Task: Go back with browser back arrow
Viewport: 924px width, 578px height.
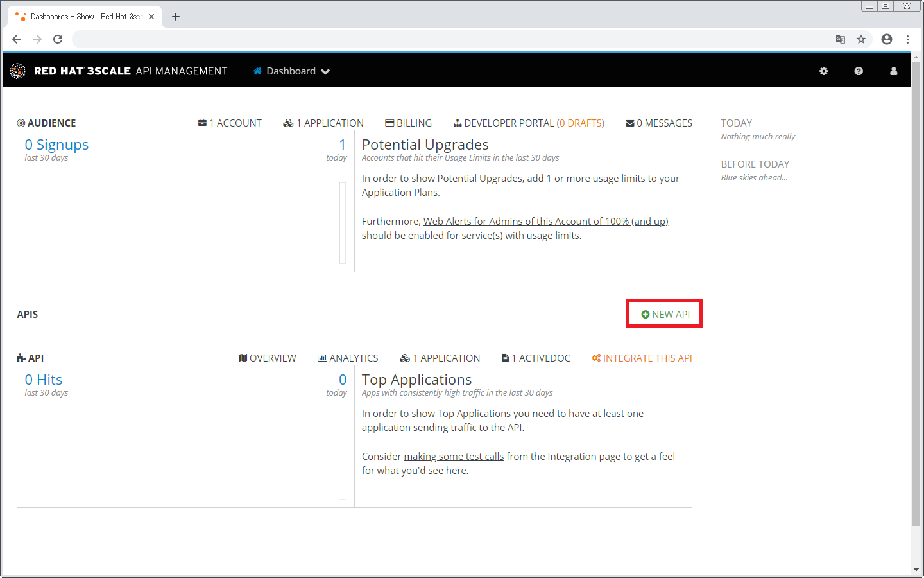Action: [x=17, y=39]
